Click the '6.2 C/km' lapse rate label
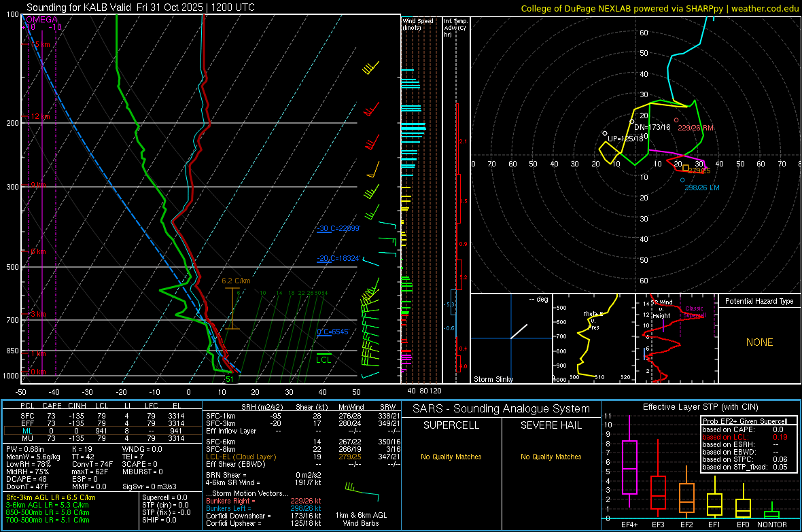This screenshot has width=802, height=532. [237, 281]
